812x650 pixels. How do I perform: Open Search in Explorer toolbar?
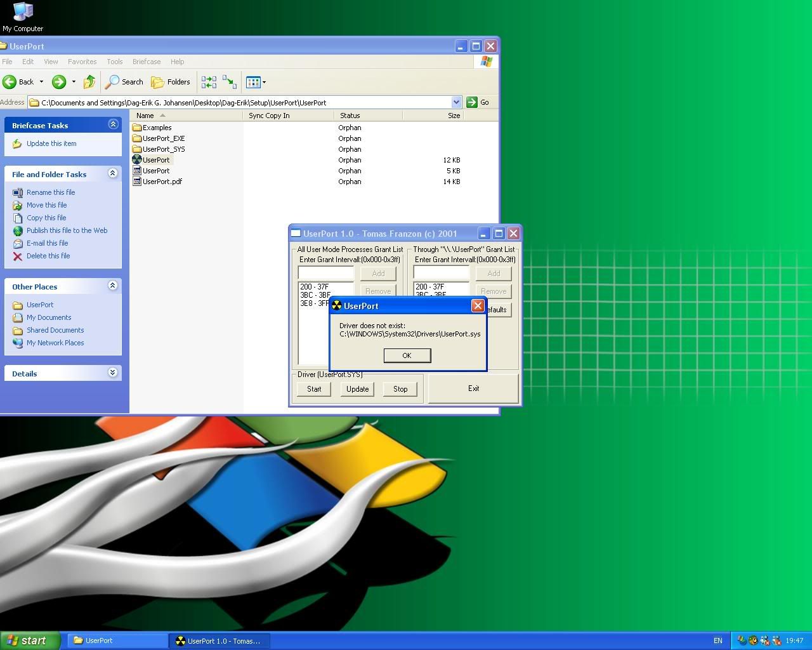click(x=125, y=82)
